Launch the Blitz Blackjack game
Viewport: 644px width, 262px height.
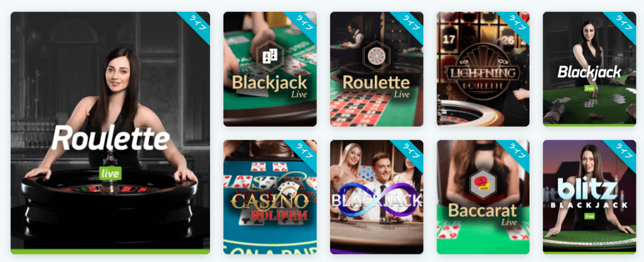[589, 197]
